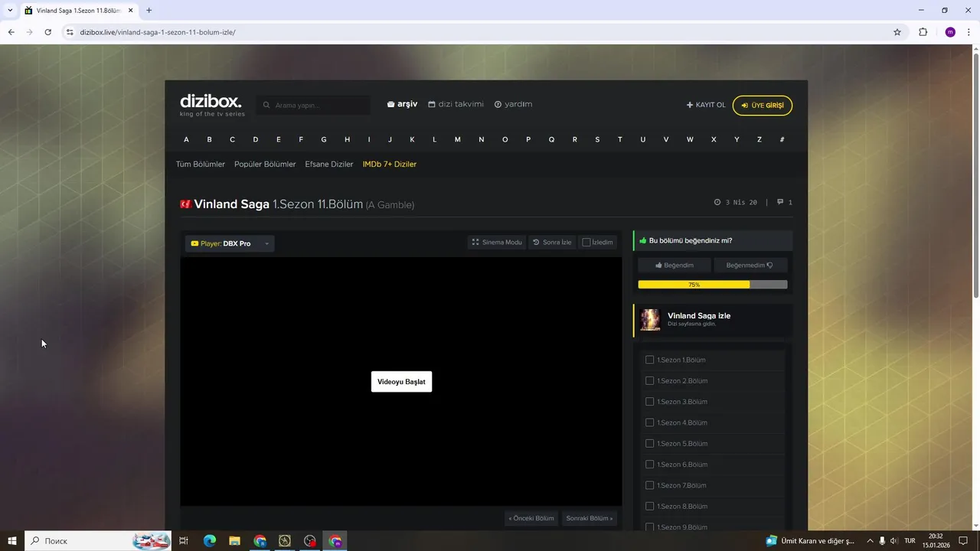Click the Beğendim like button
This screenshot has width=980, height=551.
675,266
